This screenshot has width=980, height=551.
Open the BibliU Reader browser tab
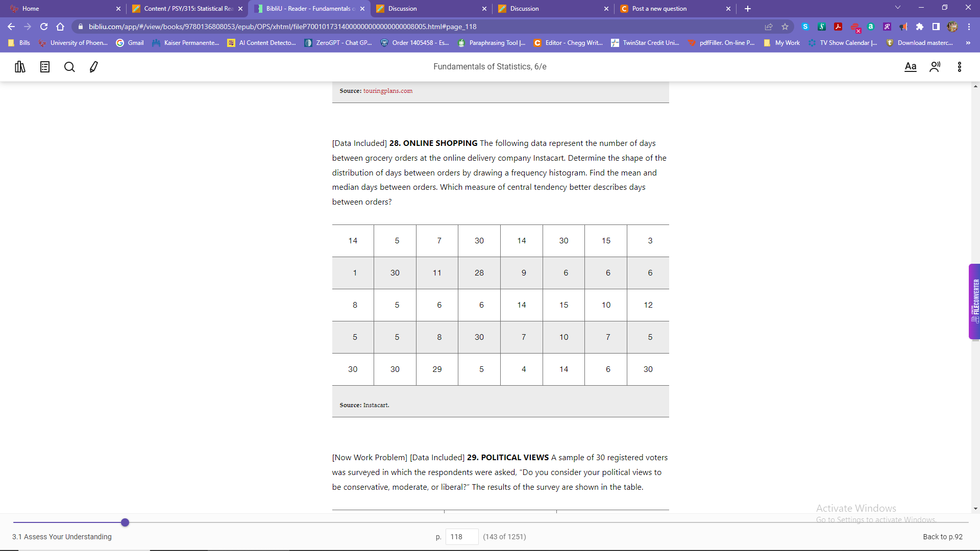[310, 8]
